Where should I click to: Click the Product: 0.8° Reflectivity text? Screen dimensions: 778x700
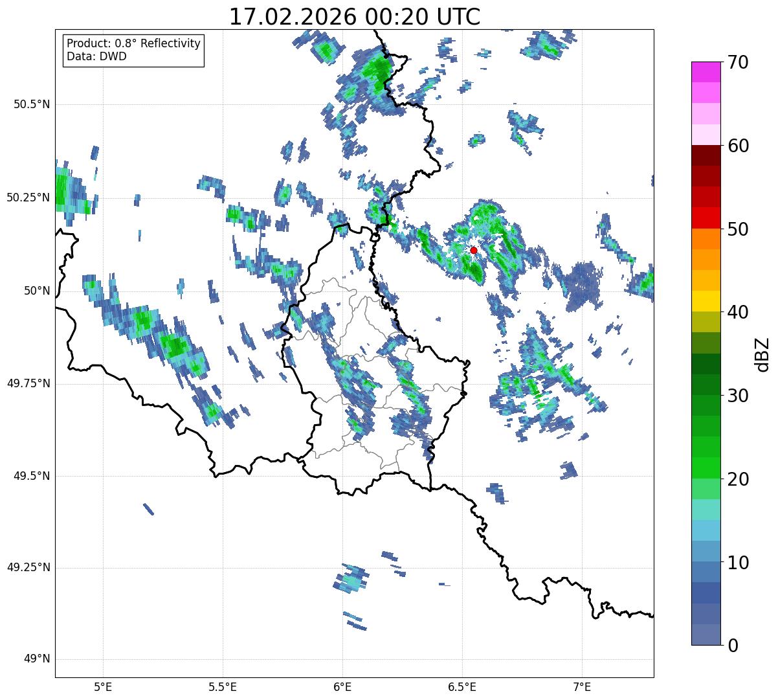[x=133, y=43]
